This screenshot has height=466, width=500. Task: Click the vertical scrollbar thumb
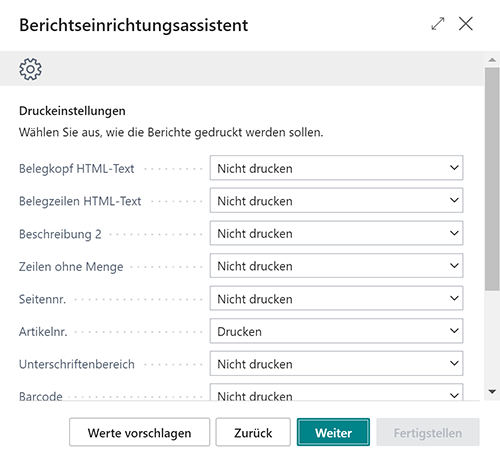click(492, 179)
